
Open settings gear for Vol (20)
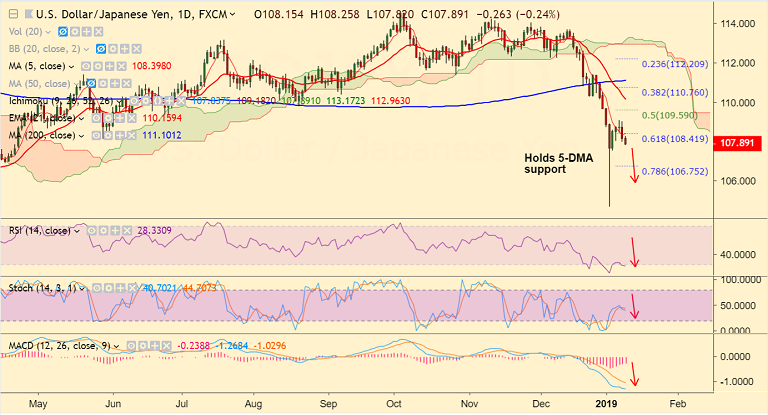coord(75,32)
